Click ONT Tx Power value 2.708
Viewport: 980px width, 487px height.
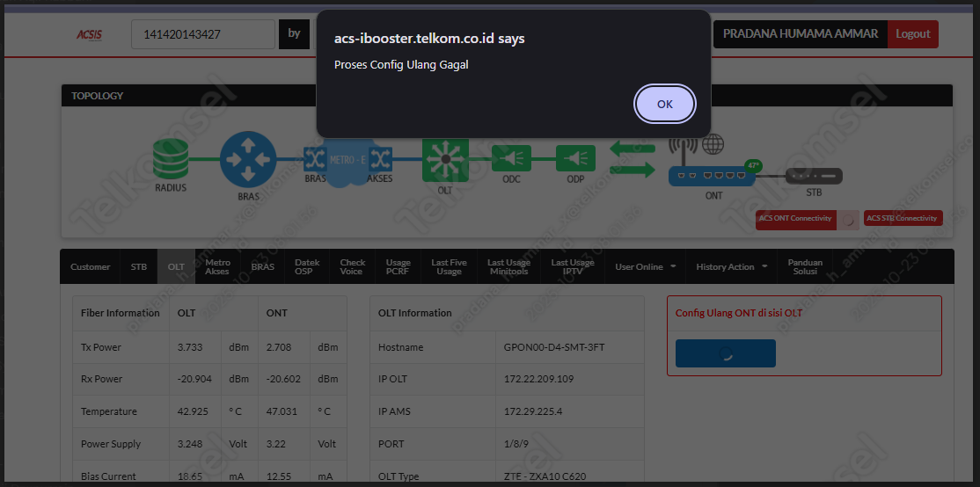tap(279, 346)
